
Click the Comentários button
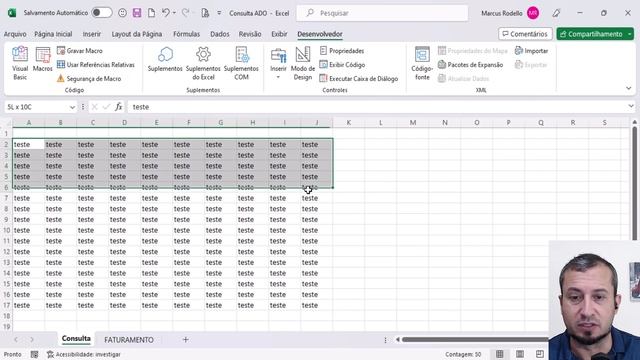[x=525, y=34]
